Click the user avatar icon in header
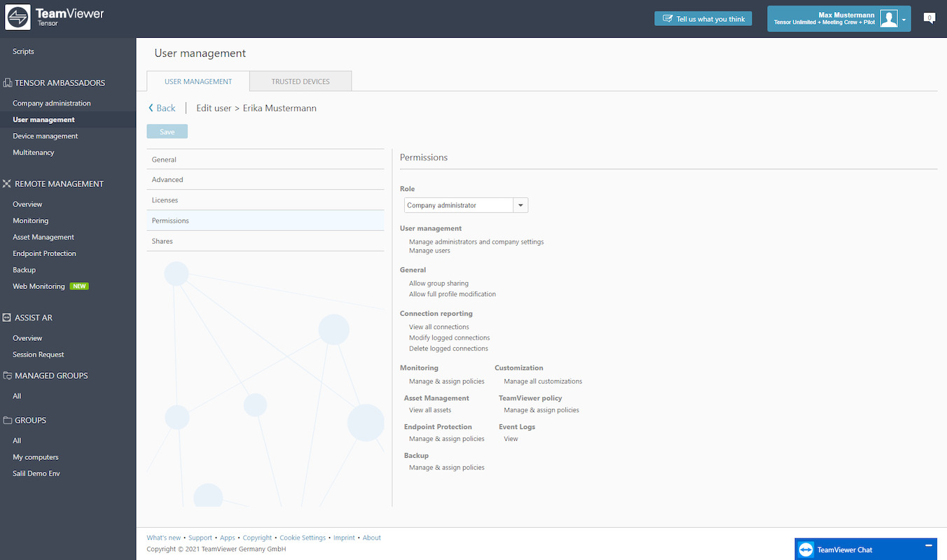The image size is (947, 560). (x=889, y=19)
